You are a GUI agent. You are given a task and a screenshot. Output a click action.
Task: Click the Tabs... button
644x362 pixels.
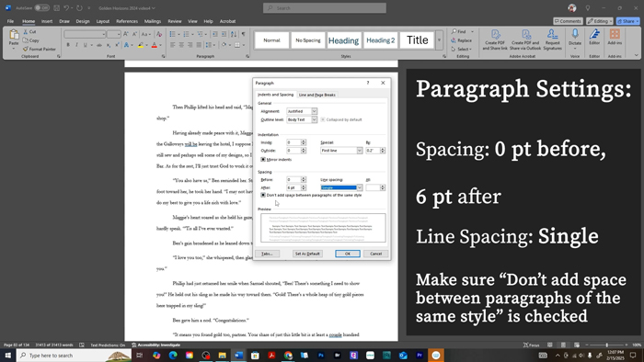click(x=267, y=254)
